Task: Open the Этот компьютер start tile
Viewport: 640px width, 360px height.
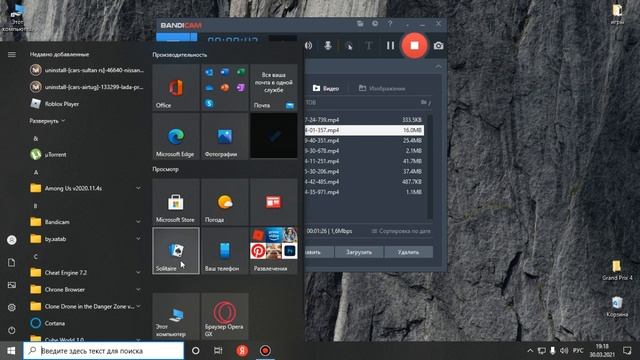Action: [x=176, y=316]
